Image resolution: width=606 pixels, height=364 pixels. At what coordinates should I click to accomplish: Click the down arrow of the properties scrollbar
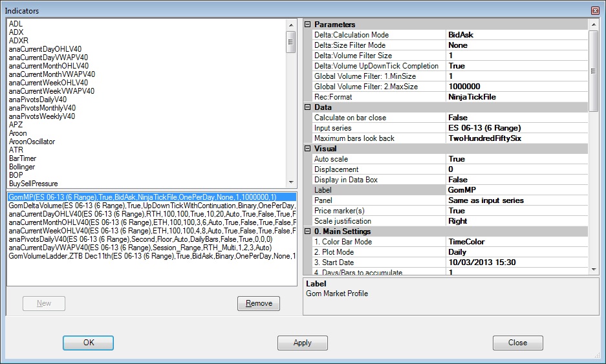click(593, 270)
